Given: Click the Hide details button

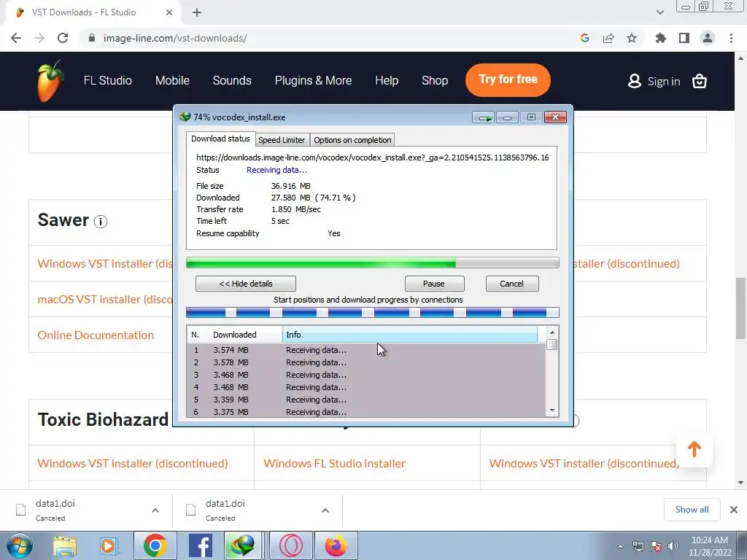Looking at the screenshot, I should pyautogui.click(x=246, y=284).
